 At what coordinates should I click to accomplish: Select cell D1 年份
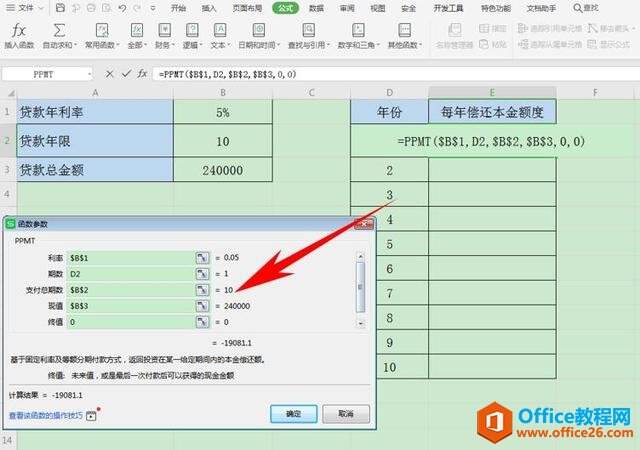coord(389,112)
